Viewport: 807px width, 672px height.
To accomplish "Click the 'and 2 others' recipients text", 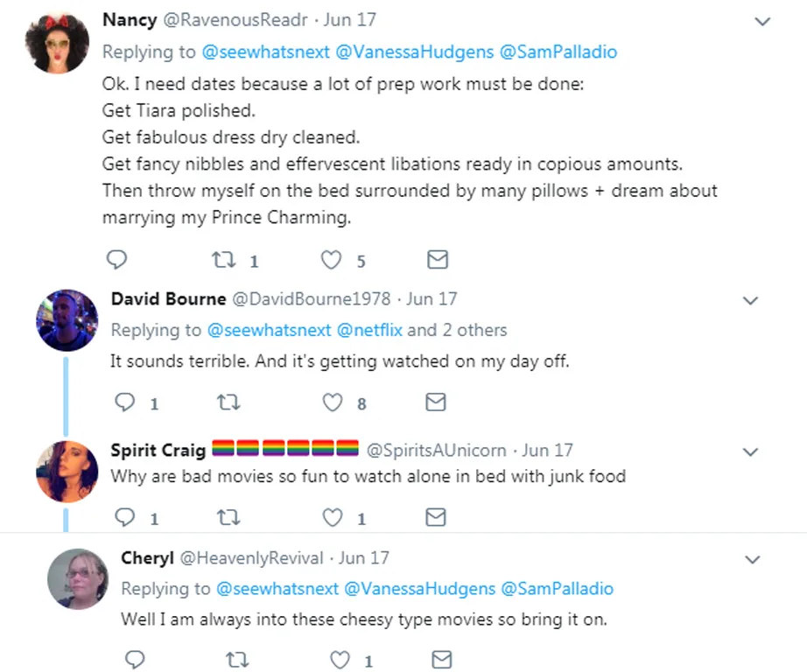I will click(457, 330).
